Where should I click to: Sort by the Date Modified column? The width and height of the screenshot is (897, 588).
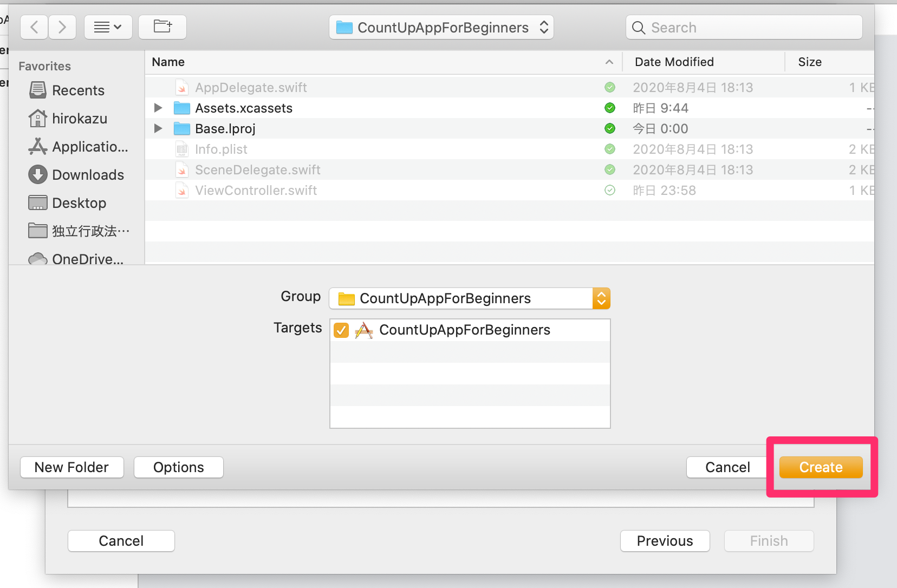704,62
